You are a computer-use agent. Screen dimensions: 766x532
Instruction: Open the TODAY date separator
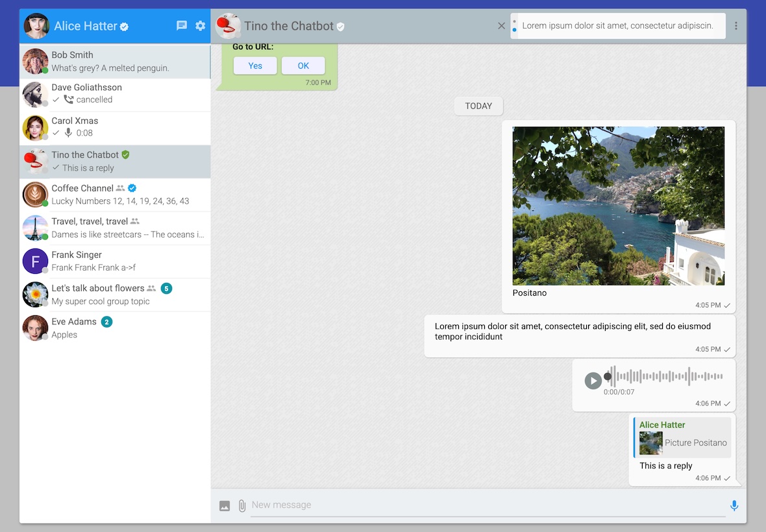(x=478, y=106)
